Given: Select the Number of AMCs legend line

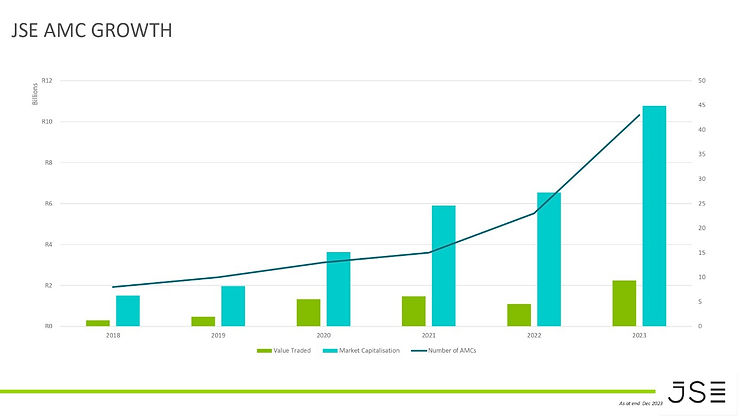Looking at the screenshot, I should [x=419, y=350].
